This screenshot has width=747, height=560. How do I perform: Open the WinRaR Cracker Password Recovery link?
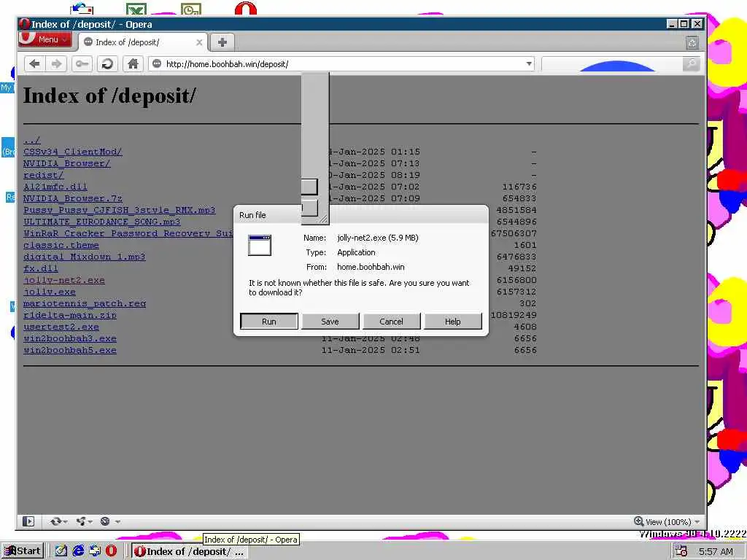[x=128, y=233]
